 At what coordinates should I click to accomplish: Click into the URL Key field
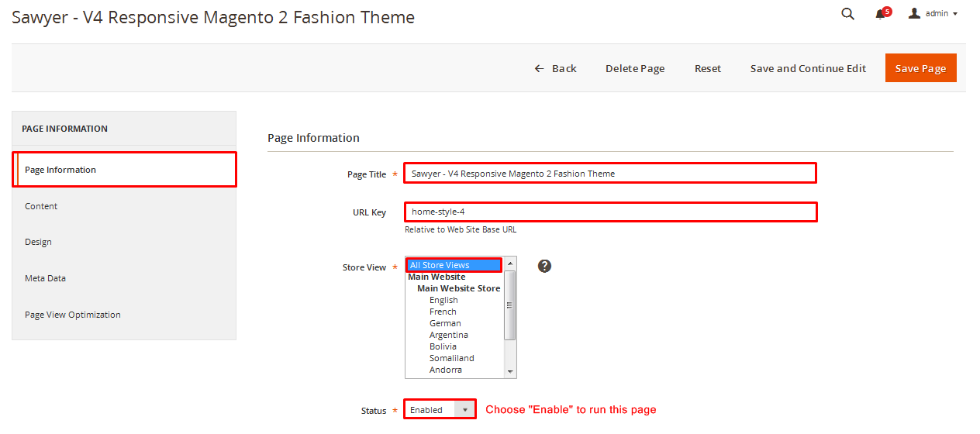[610, 212]
